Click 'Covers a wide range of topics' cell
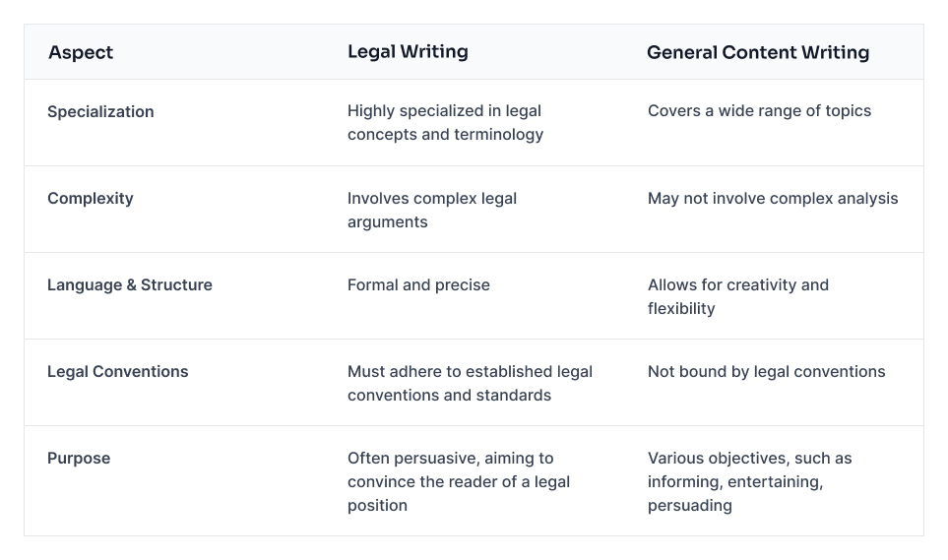Image resolution: width=948 pixels, height=560 pixels. [759, 110]
